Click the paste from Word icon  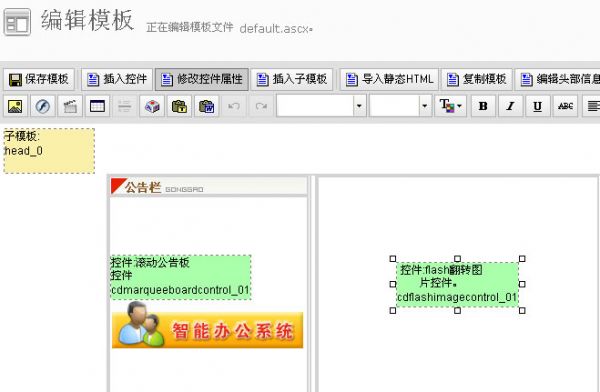tap(206, 106)
